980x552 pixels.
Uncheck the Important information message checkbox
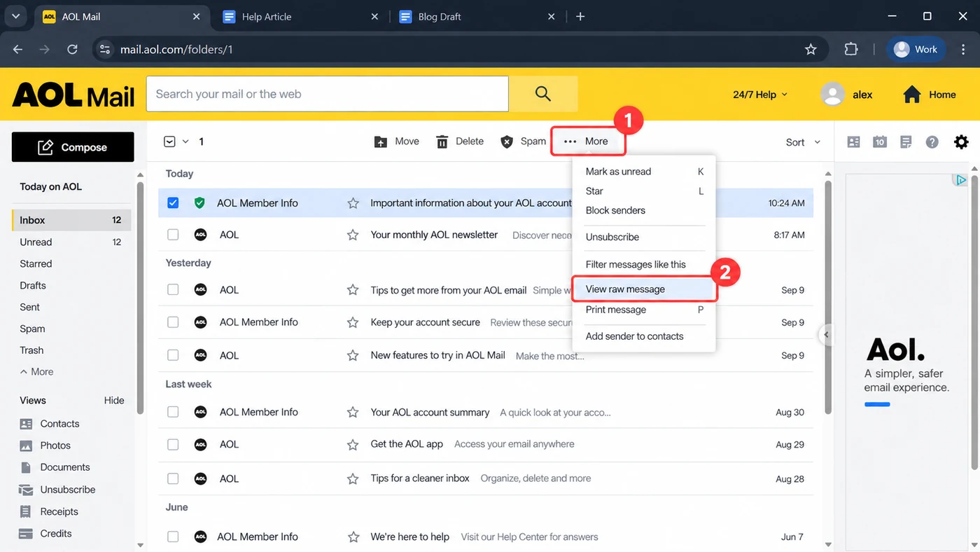(173, 203)
